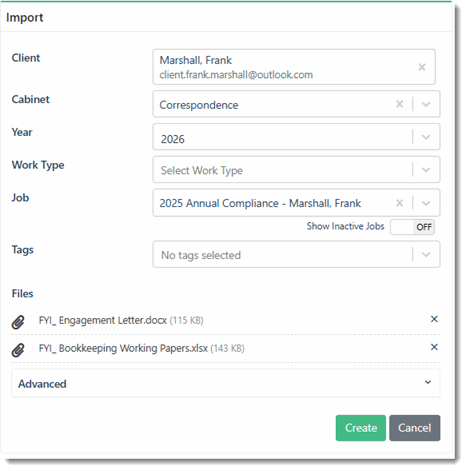Click the Client field showing Marshall, Frank

click(x=294, y=67)
